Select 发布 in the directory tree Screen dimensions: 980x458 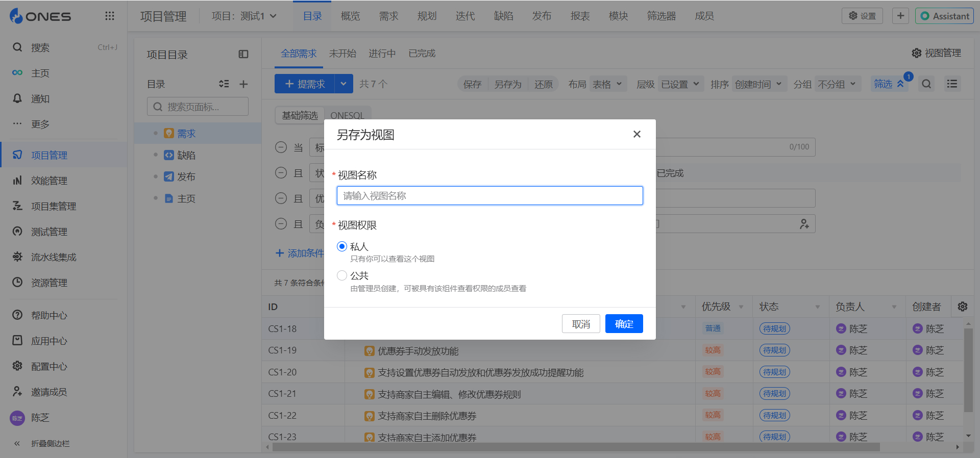pyautogui.click(x=186, y=176)
